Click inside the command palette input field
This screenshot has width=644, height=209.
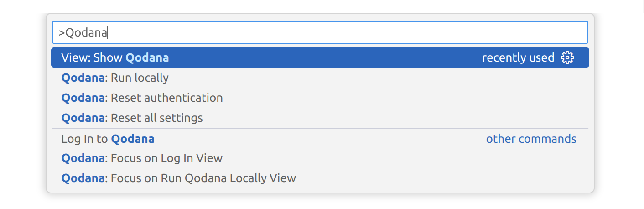(x=319, y=33)
